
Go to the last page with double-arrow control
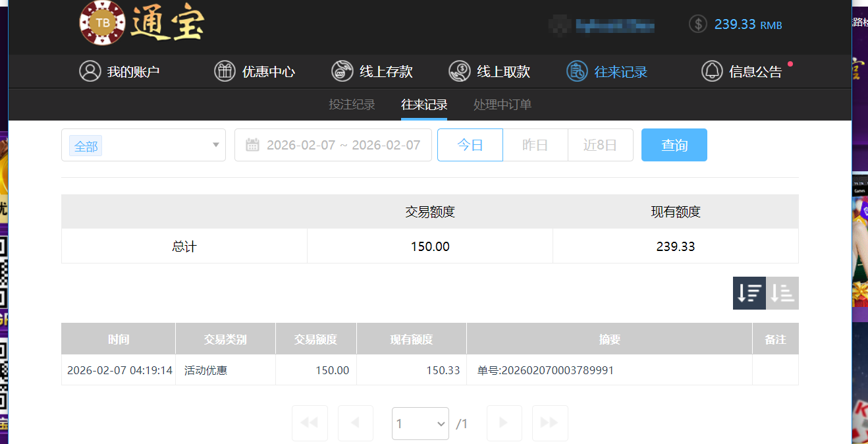550,423
